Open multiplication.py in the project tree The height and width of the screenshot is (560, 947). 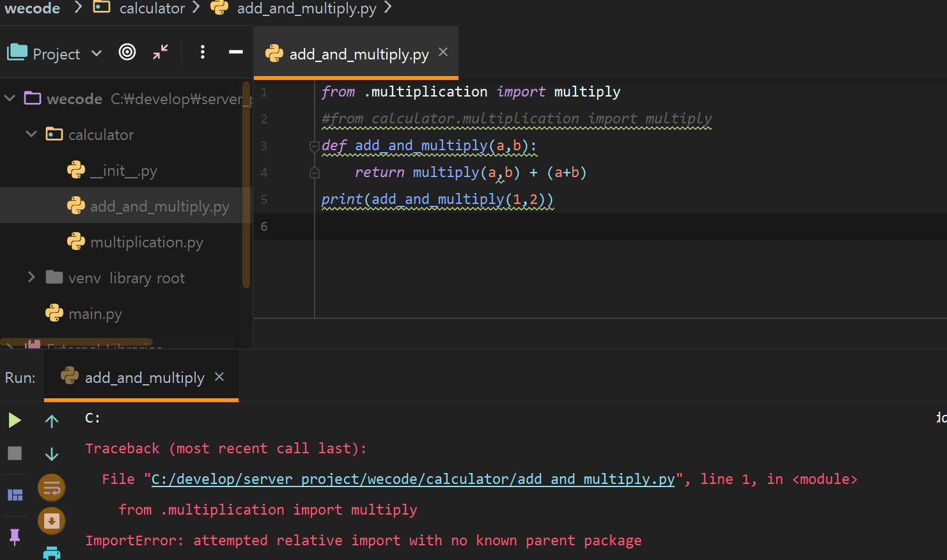[x=146, y=242]
